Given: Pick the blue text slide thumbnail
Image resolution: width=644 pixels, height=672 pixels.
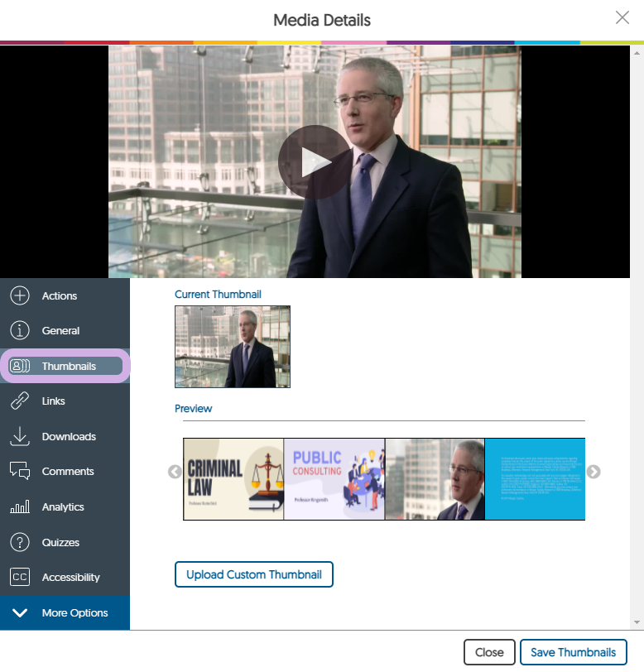Looking at the screenshot, I should (x=535, y=479).
